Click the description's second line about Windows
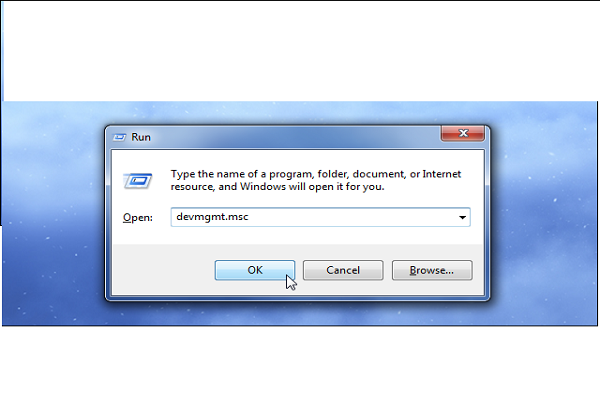 pos(277,187)
